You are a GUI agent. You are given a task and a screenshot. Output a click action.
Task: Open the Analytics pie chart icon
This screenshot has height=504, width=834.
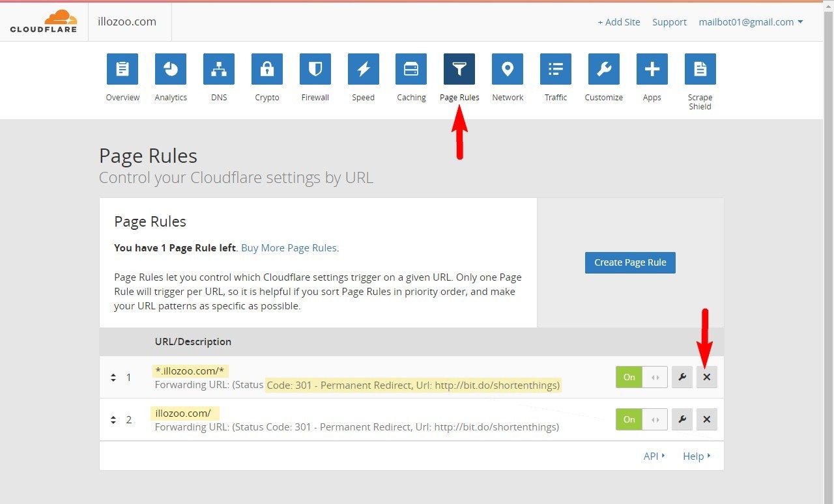tap(171, 69)
